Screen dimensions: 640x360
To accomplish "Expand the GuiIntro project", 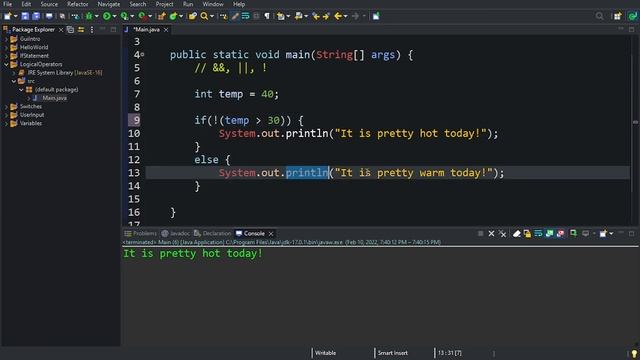I will click(7, 39).
